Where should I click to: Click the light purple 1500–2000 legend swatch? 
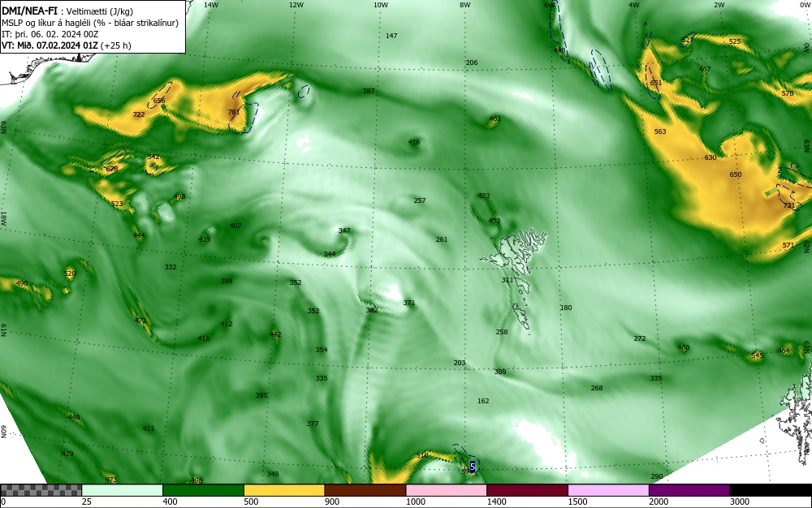tap(608, 490)
